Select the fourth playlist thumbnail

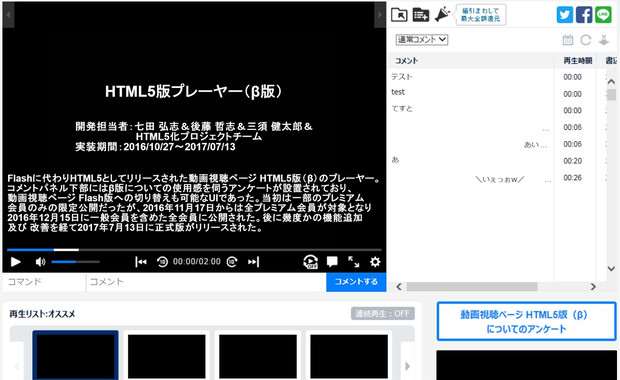coord(349,355)
